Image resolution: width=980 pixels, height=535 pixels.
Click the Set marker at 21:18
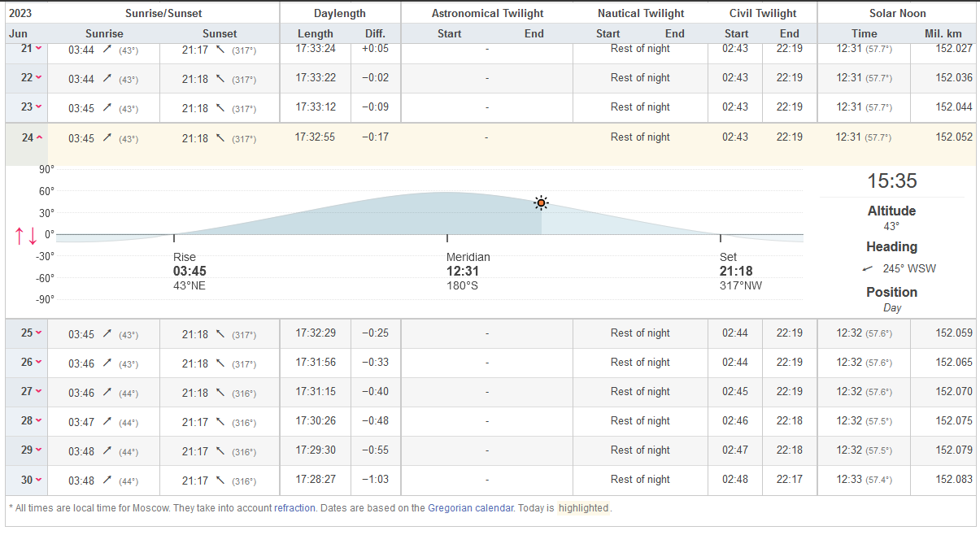721,238
